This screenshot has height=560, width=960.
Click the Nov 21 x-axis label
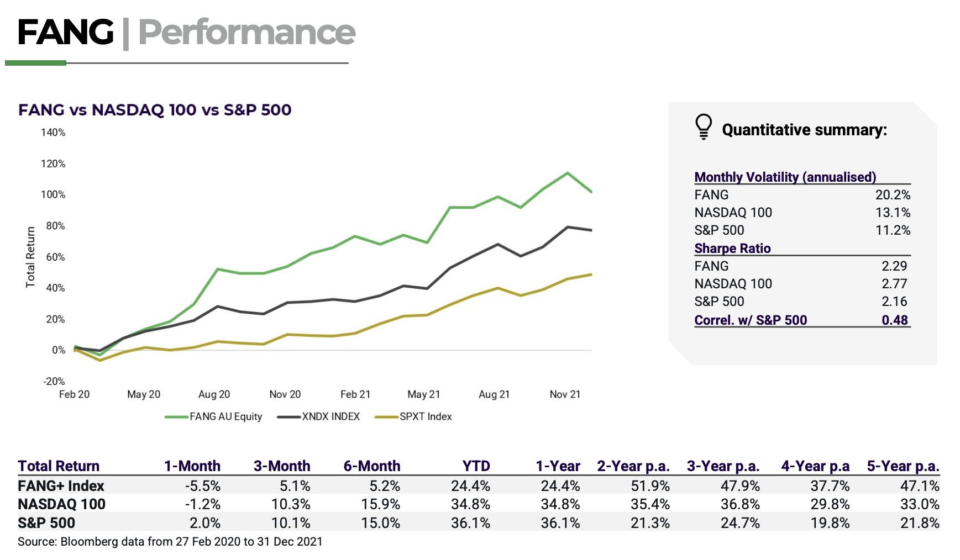pyautogui.click(x=565, y=394)
